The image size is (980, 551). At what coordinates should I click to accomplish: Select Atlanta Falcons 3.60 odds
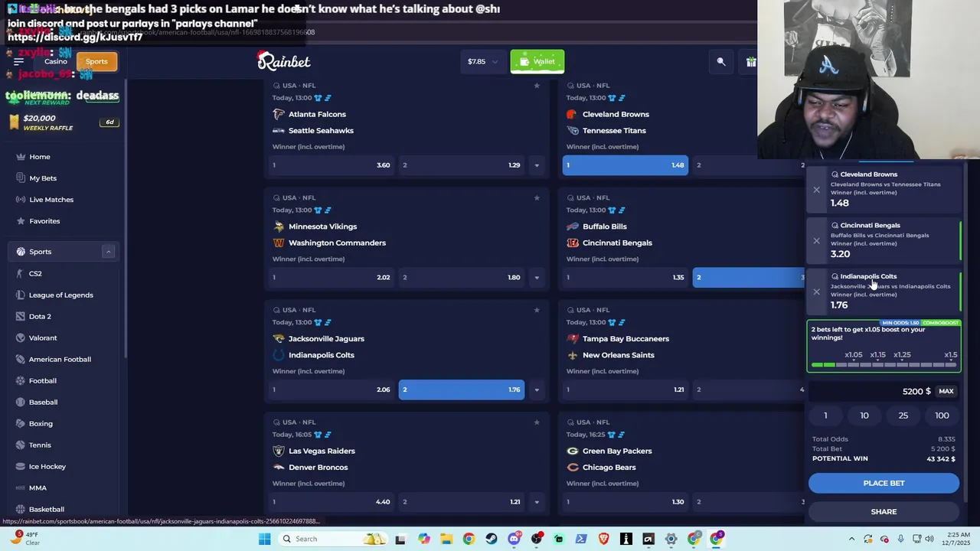[x=331, y=165]
